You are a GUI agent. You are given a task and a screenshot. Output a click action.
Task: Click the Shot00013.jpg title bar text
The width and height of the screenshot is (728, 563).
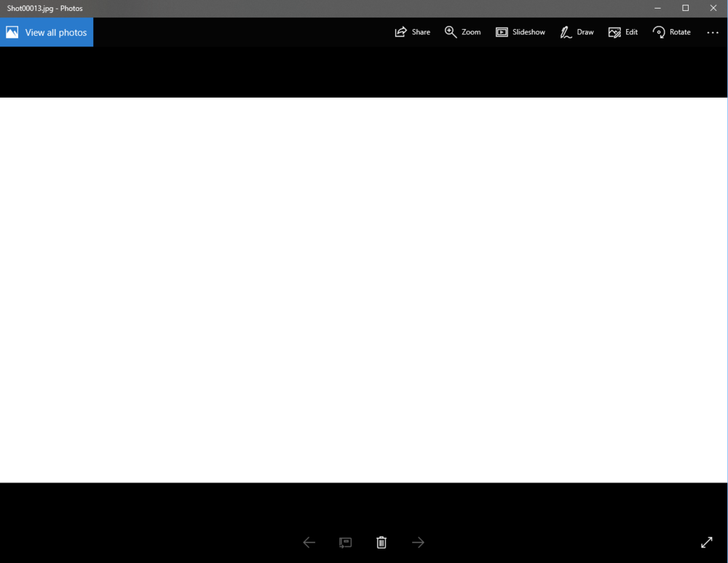(45, 8)
